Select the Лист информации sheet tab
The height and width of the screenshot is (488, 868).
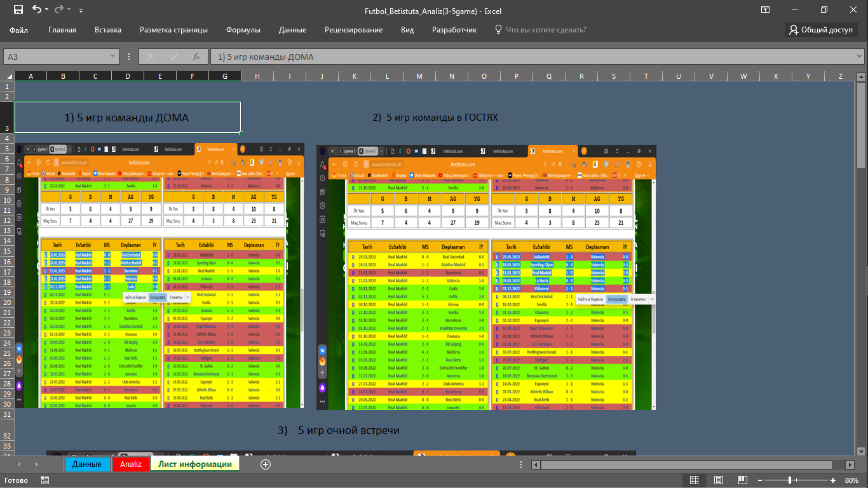click(x=195, y=464)
